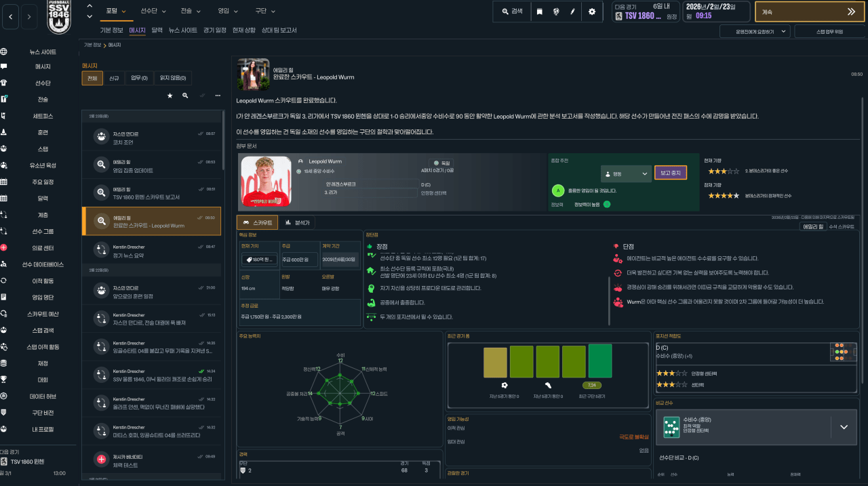
Task: Open 재정 in the left sidebar
Action: click(x=43, y=363)
